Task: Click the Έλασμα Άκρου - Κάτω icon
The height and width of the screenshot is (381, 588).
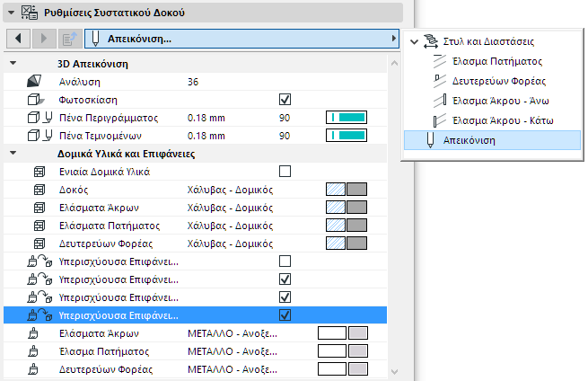Action: coord(440,120)
